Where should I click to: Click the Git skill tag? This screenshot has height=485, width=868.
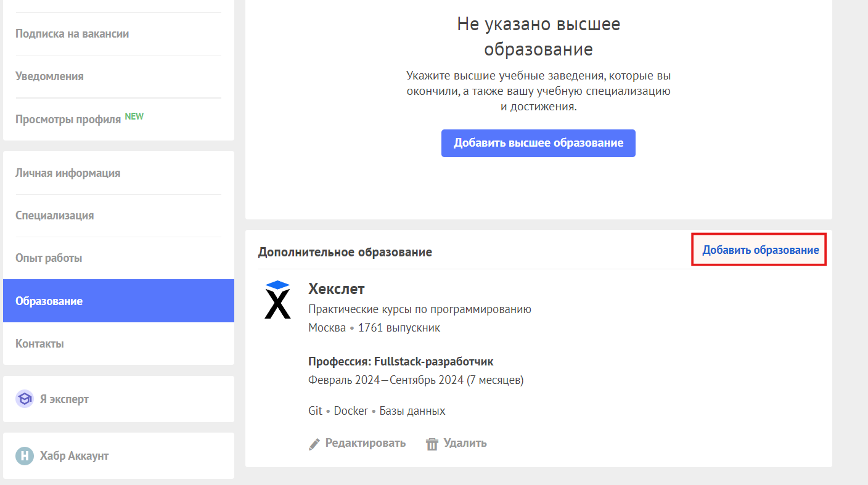click(x=315, y=411)
